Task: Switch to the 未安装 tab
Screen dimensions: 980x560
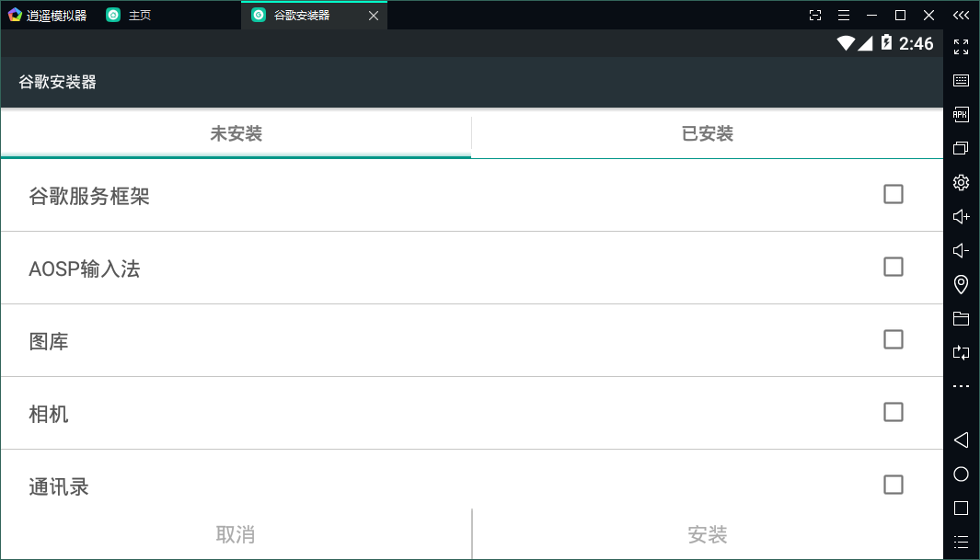Action: point(236,133)
